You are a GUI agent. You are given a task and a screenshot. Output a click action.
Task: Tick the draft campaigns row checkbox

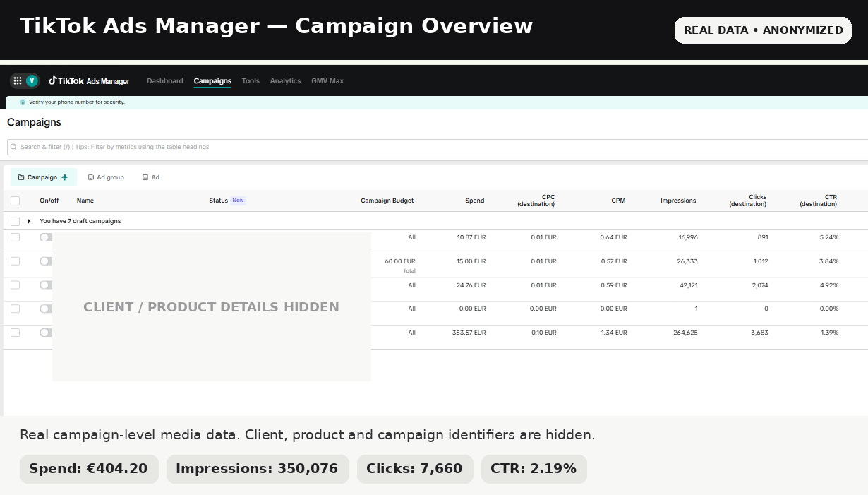click(16, 221)
